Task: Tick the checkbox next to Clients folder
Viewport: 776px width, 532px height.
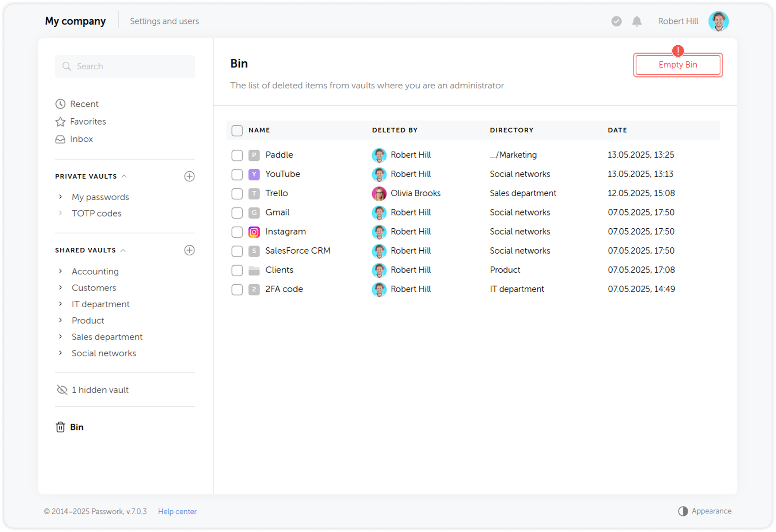Action: point(237,270)
